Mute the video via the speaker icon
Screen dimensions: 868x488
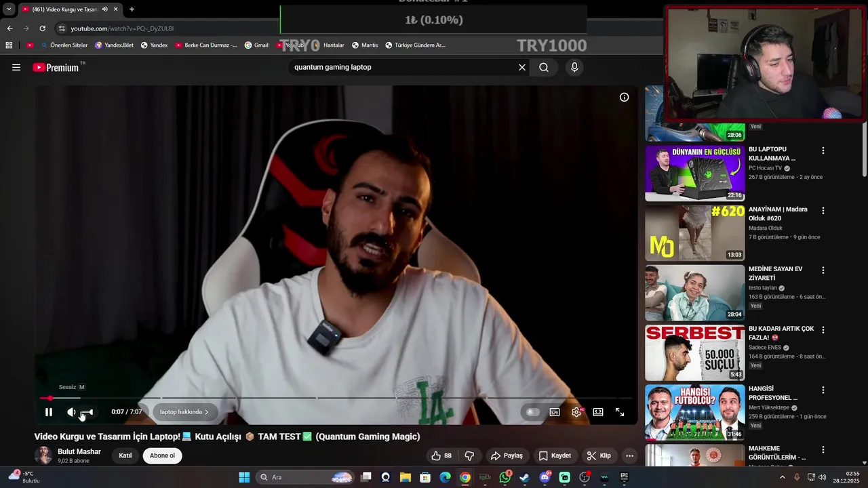pos(71,412)
